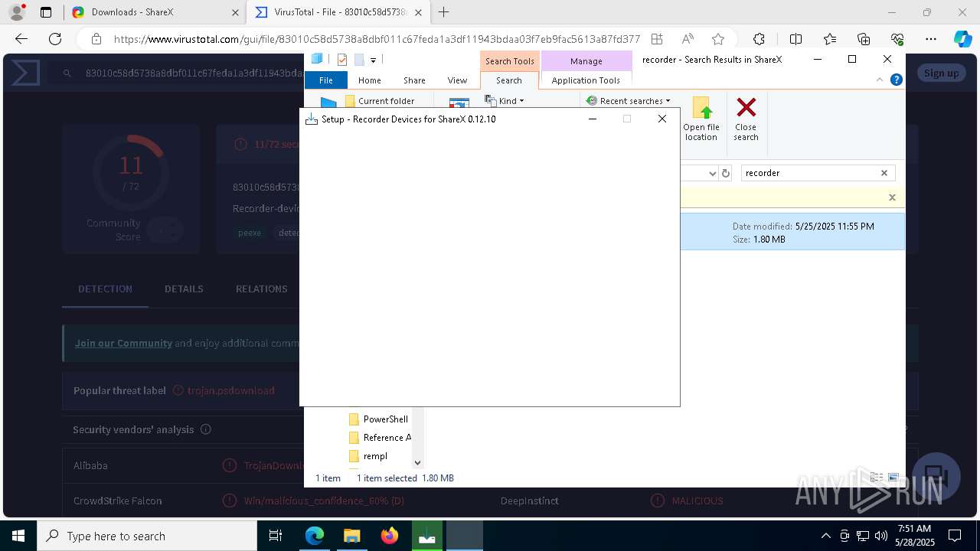Dismiss the yellow Explorer info bar

[892, 197]
